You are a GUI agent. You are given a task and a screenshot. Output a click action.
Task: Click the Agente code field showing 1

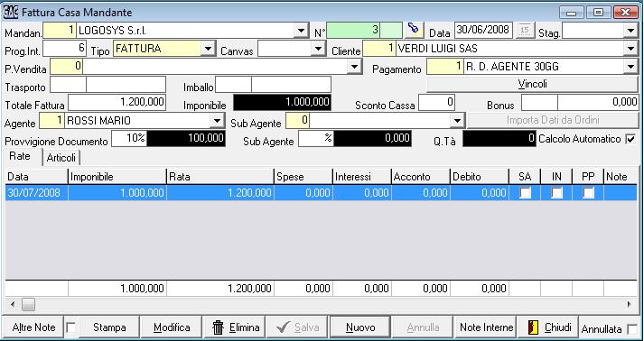(x=51, y=120)
